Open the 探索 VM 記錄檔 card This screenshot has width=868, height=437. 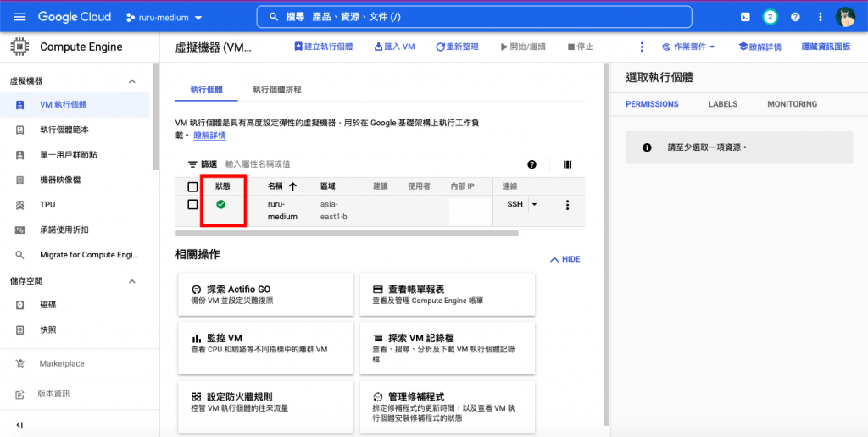tap(448, 348)
